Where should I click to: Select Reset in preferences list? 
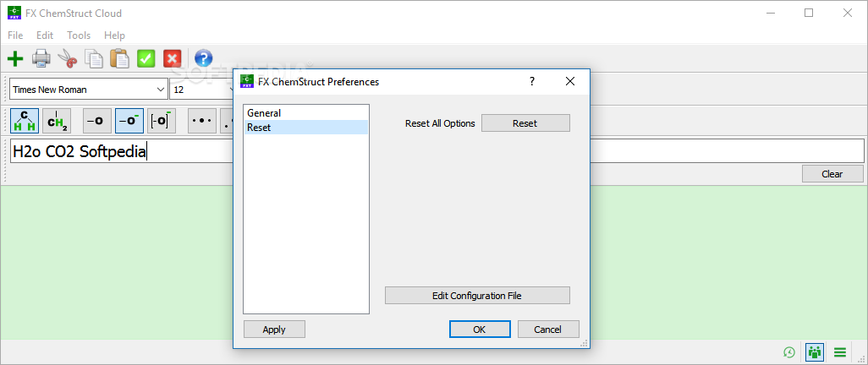306,128
